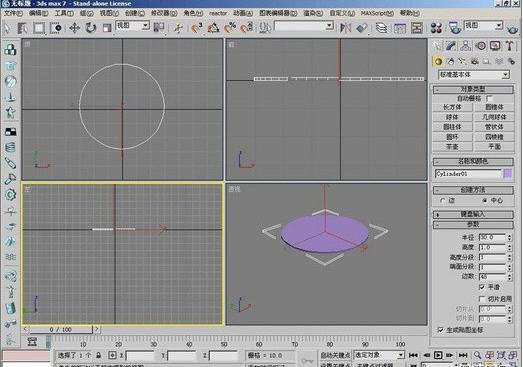Open the Schematic View icon
This screenshot has width=523, height=367.
pos(417,28)
